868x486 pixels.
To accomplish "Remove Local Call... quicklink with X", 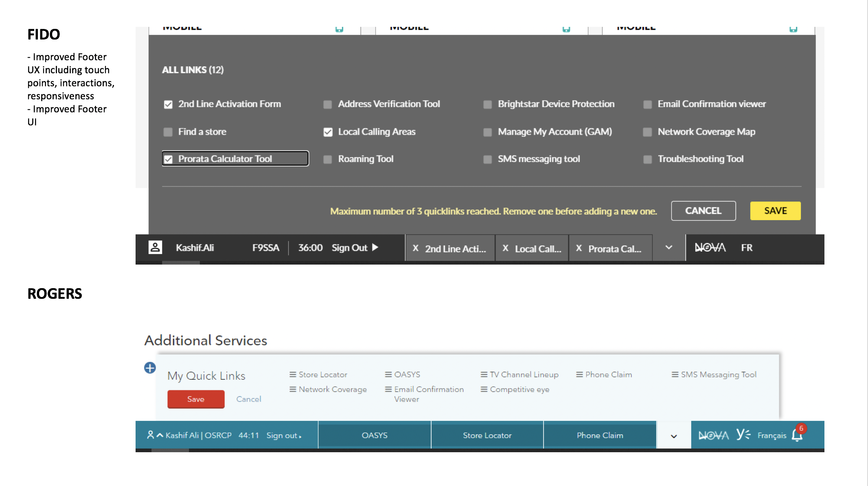I will (505, 248).
